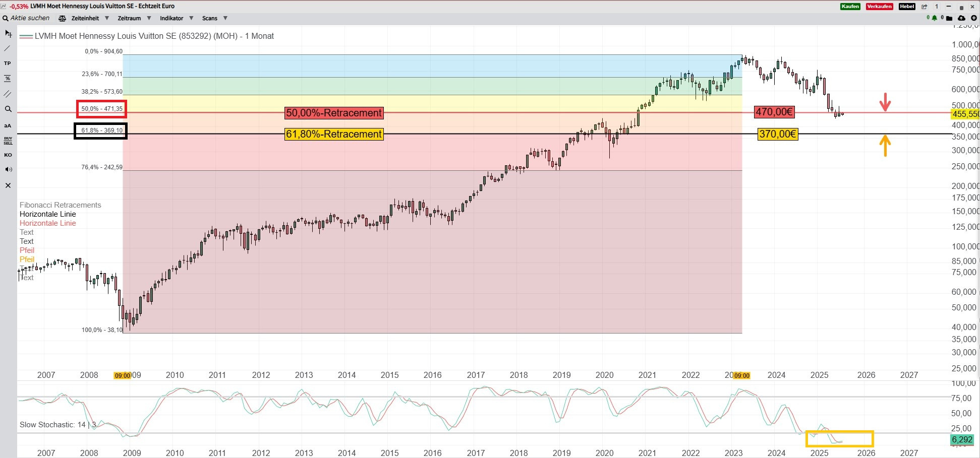The width and height of the screenshot is (980, 458).
Task: Select the aA text annotation tool
Action: (8, 125)
